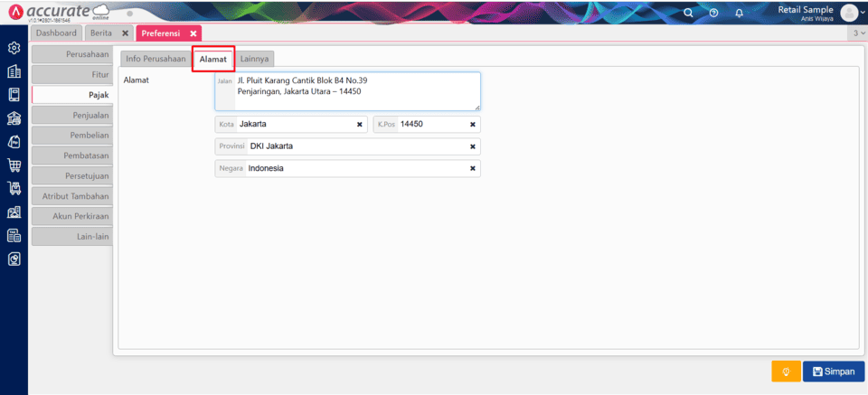Open the help question mark icon
Screen dimensions: 868x395
click(713, 13)
